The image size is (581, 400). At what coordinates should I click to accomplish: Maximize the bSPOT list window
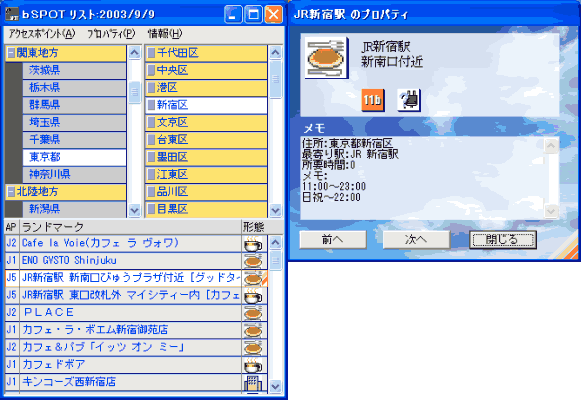point(253,14)
